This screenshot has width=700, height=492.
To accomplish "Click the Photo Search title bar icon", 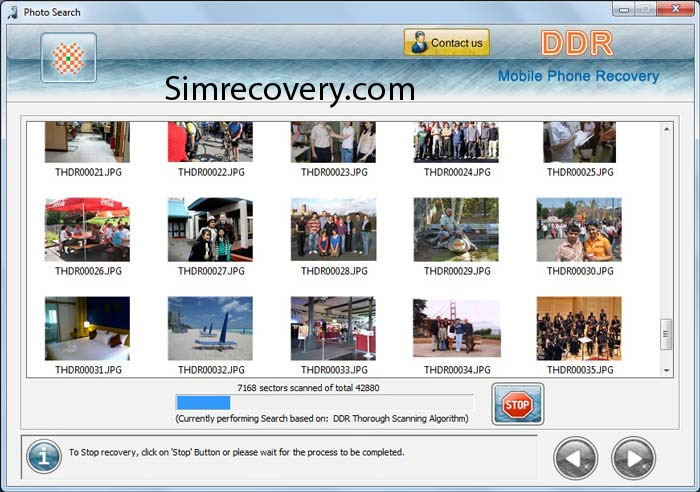I will point(13,12).
